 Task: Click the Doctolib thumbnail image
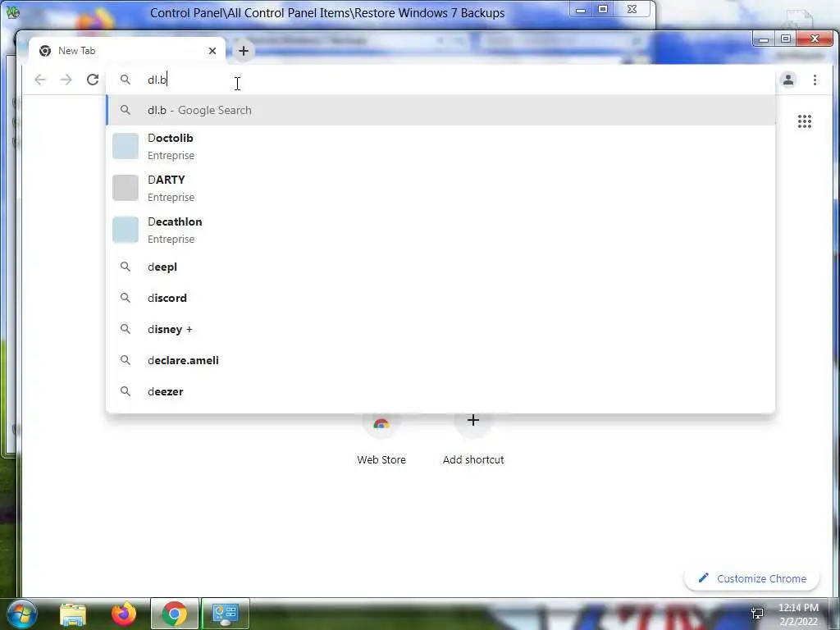click(126, 146)
